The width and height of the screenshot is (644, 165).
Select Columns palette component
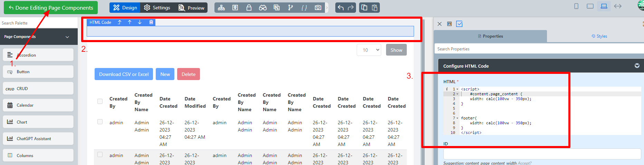point(38,155)
